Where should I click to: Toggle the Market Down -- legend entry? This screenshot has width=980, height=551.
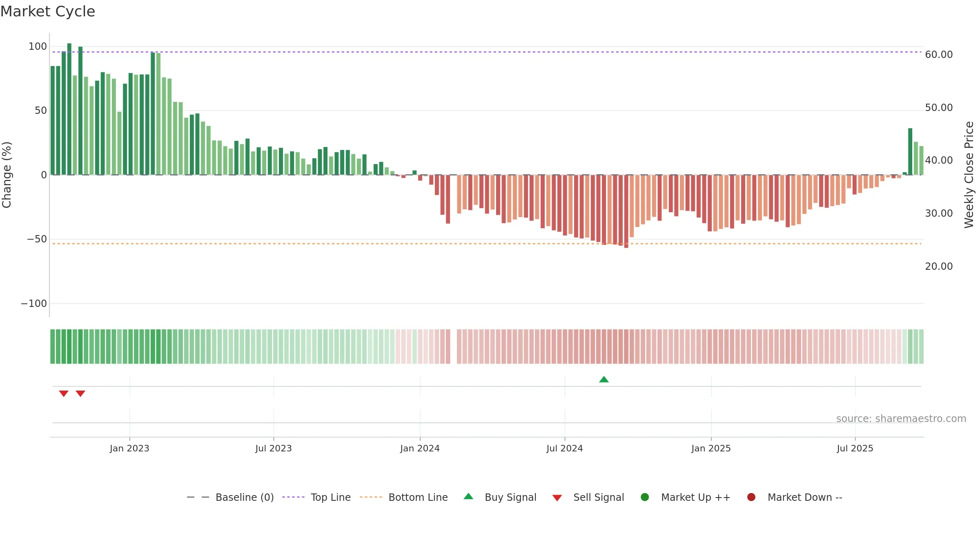coord(795,497)
